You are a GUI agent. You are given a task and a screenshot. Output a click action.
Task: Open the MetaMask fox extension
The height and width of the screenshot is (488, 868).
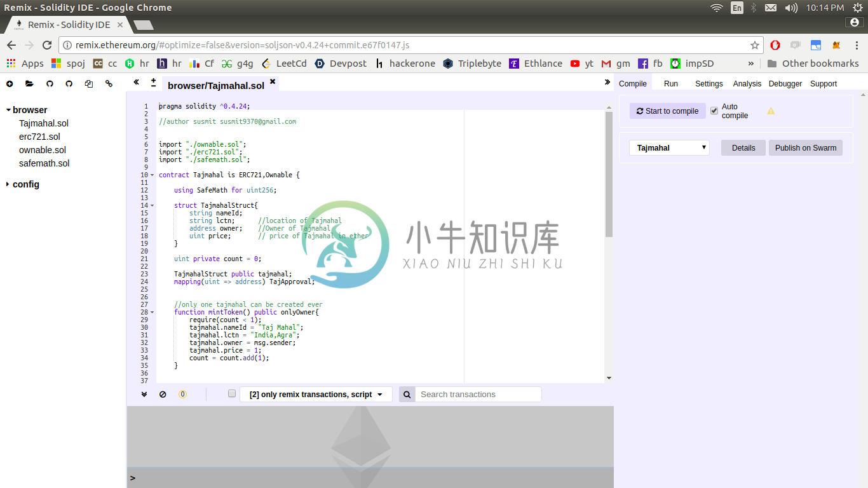point(837,45)
